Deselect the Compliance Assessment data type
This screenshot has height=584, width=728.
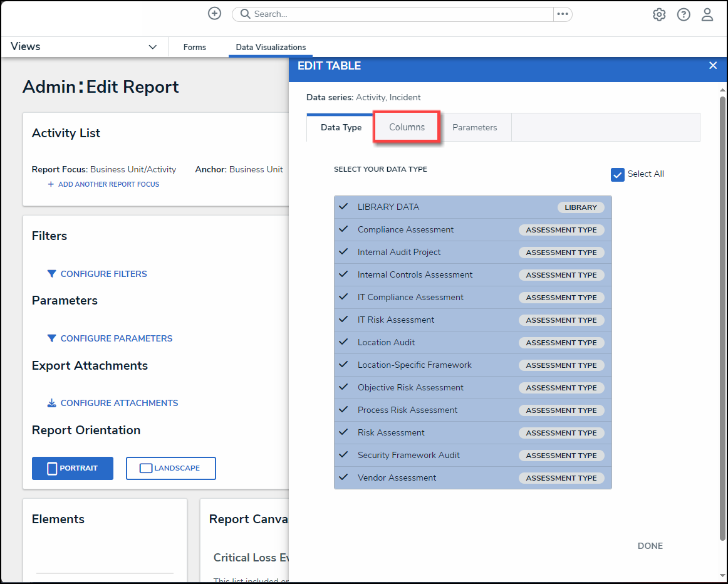click(x=405, y=230)
